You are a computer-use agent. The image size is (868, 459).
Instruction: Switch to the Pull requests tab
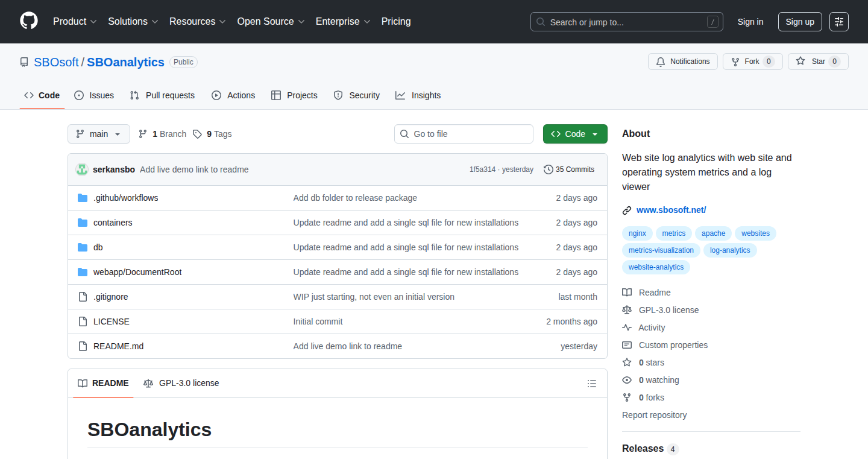[x=162, y=95]
